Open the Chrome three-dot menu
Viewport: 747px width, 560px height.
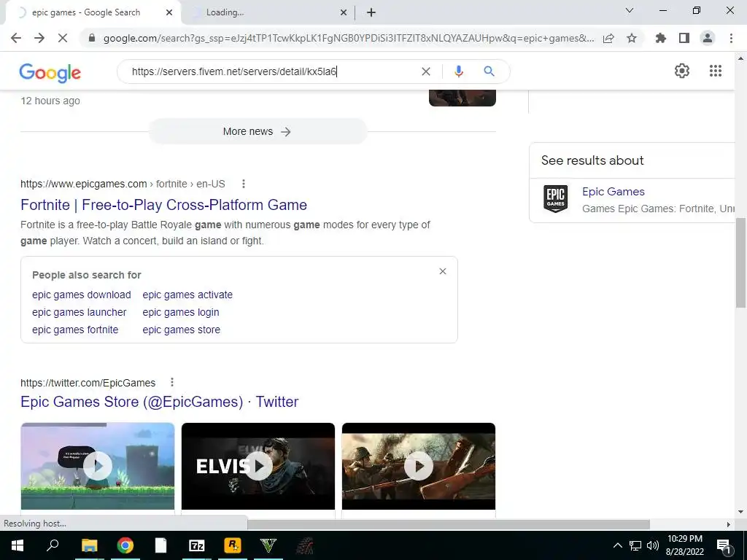coord(731,38)
